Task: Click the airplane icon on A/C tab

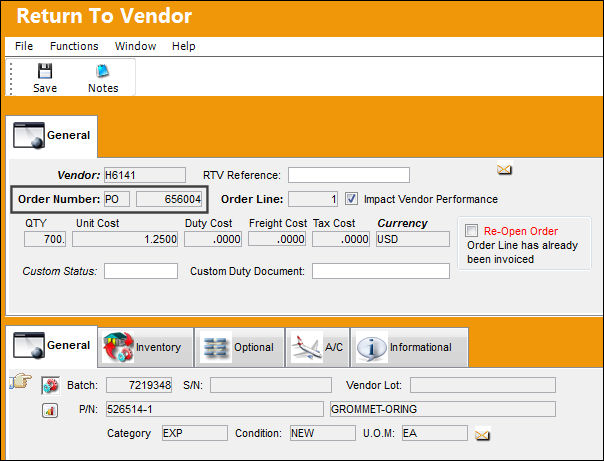Action: pos(307,347)
